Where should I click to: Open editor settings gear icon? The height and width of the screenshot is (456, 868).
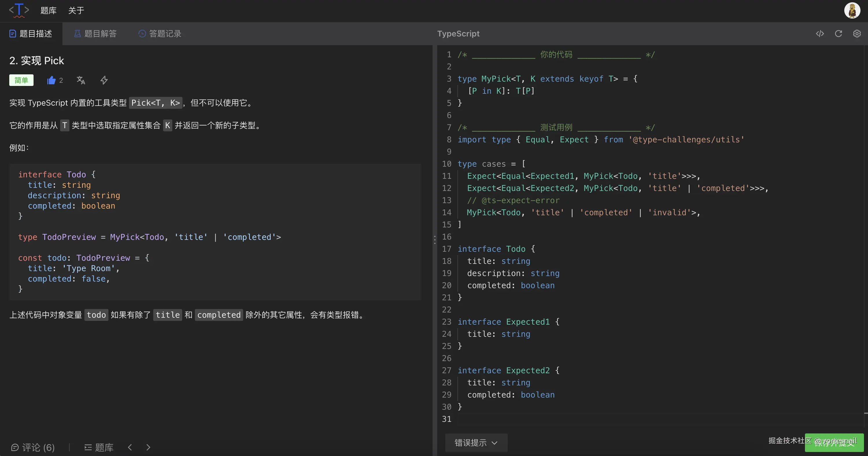[856, 34]
